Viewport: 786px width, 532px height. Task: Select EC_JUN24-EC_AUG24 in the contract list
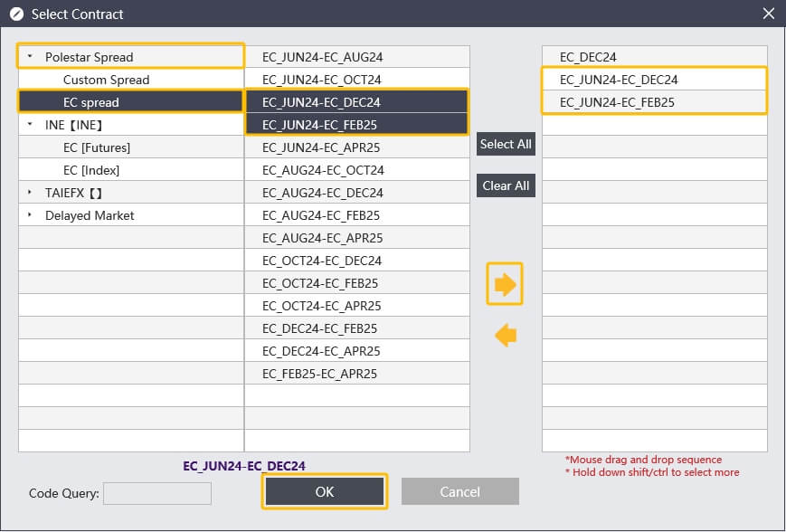[322, 57]
